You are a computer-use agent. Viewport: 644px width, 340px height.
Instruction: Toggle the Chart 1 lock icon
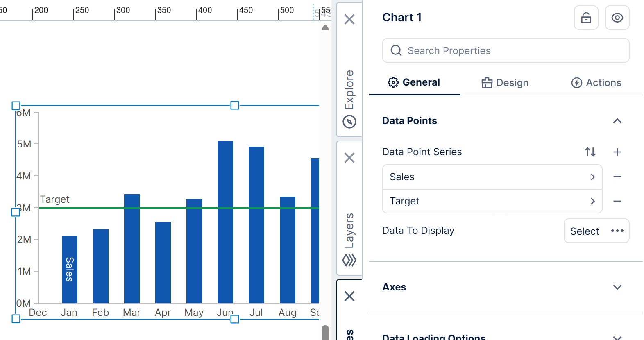pyautogui.click(x=586, y=18)
